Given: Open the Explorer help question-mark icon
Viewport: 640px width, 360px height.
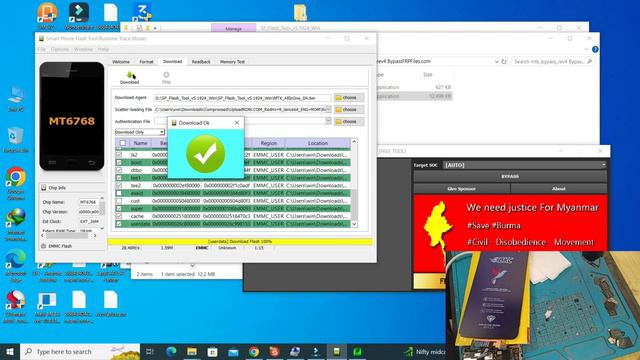Looking at the screenshot, I should pyautogui.click(x=595, y=49).
